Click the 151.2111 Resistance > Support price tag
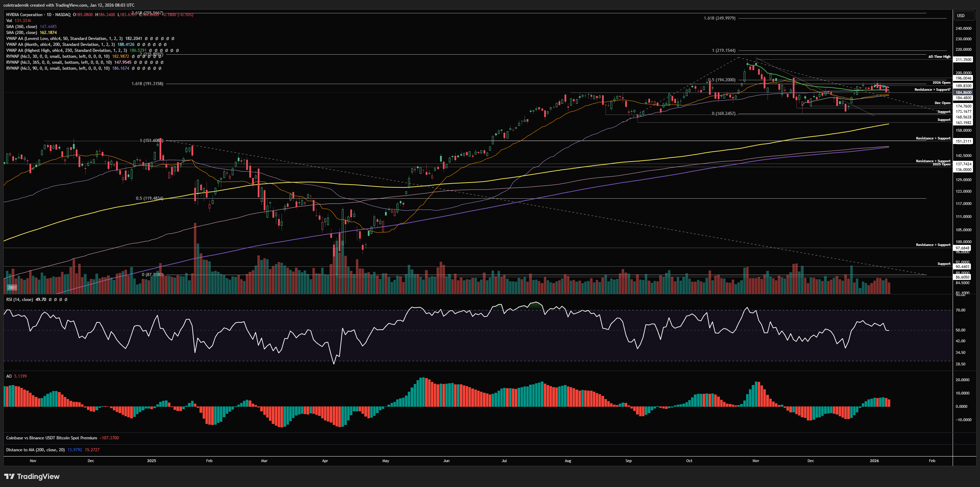 [x=963, y=142]
